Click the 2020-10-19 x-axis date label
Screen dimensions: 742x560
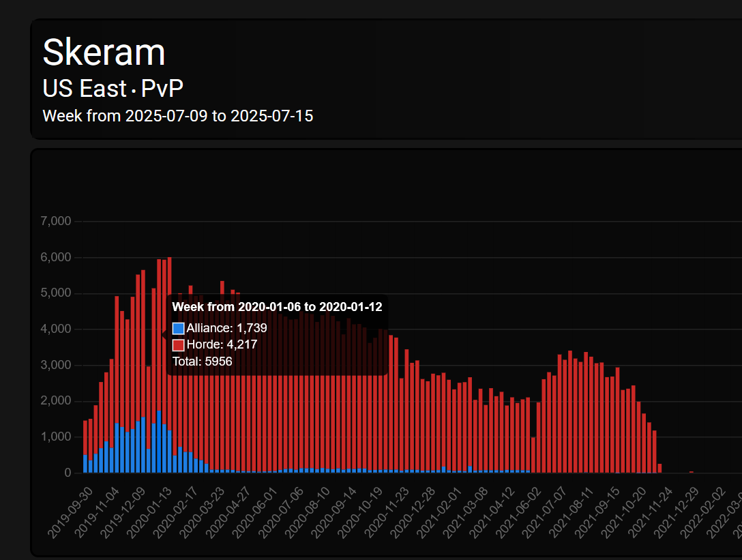(x=359, y=513)
